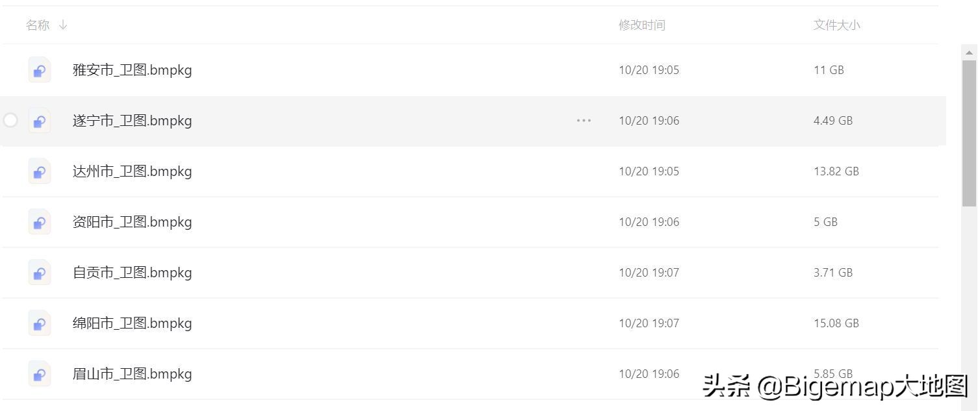The image size is (980, 411).
Task: Click the scrollbar up arrow
Action: coord(969,52)
